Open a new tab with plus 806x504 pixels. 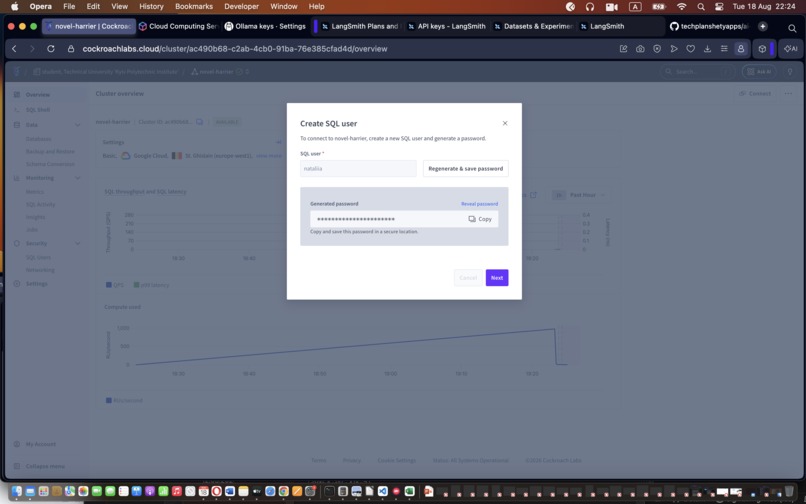pyautogui.click(x=763, y=26)
